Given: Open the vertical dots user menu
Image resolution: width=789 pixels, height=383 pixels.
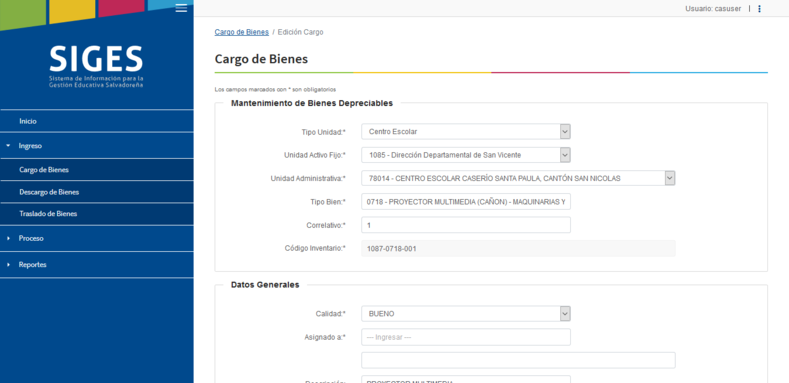Looking at the screenshot, I should coord(759,9).
